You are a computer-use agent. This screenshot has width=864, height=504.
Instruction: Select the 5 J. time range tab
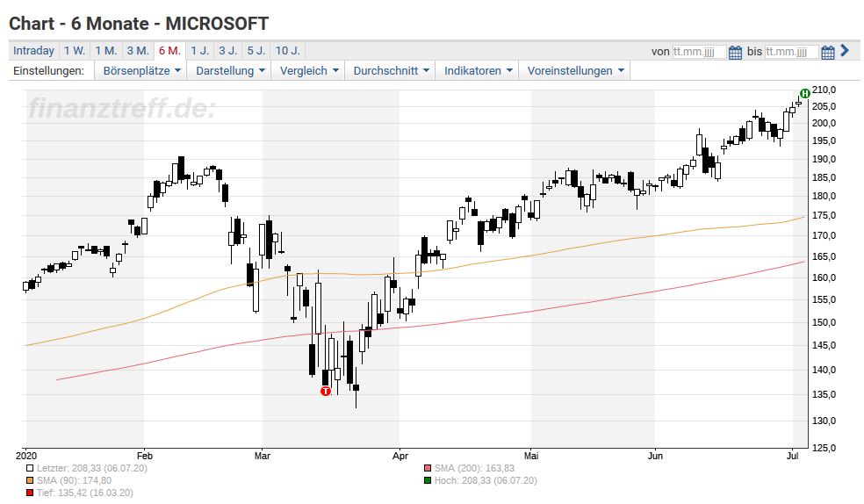256,51
